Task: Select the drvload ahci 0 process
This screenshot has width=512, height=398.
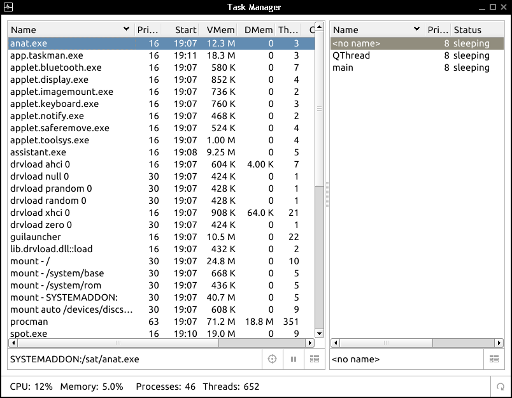Action: [161, 164]
